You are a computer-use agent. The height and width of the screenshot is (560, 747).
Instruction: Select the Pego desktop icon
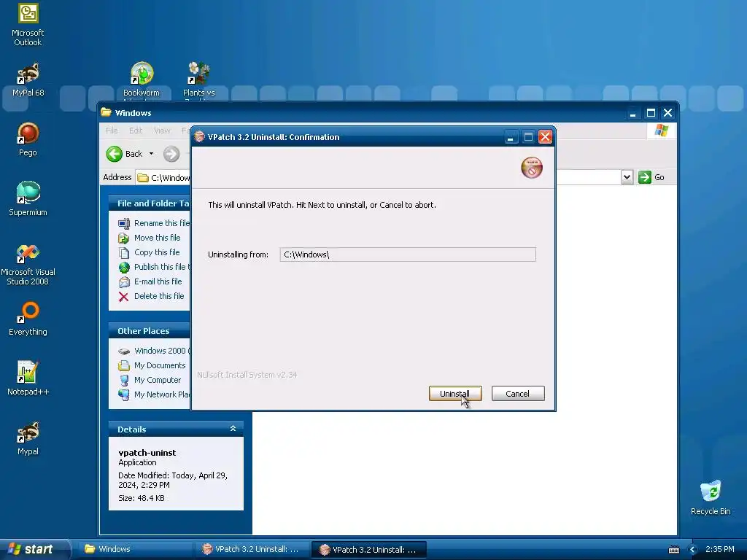coord(28,139)
